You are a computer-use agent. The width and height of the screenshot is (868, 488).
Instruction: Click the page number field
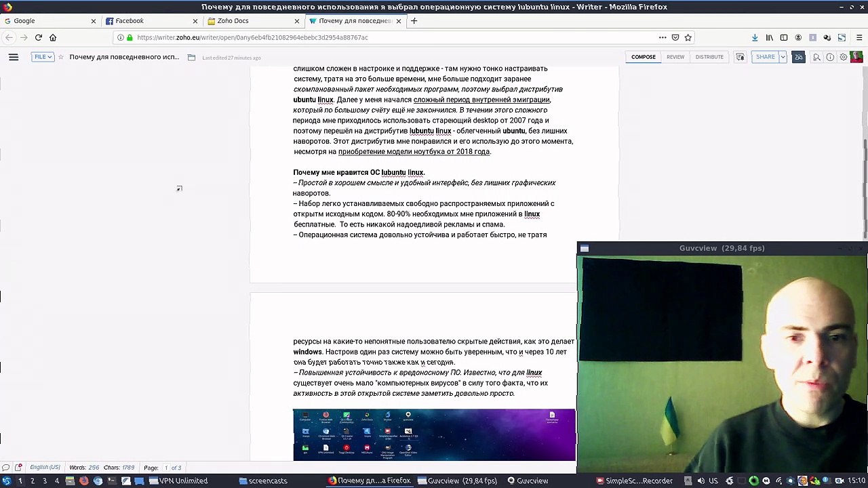click(x=166, y=468)
